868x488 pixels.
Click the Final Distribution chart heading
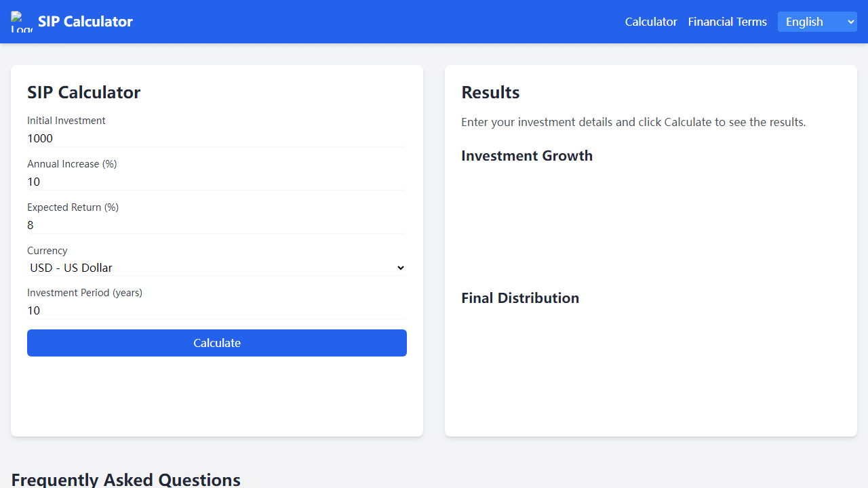tap(520, 298)
